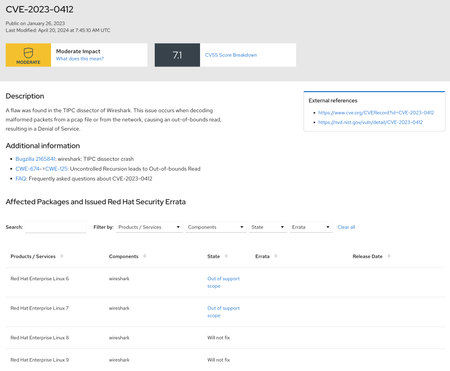The width and height of the screenshot is (450, 371).
Task: Open State filter dropdown
Action: pos(268,227)
